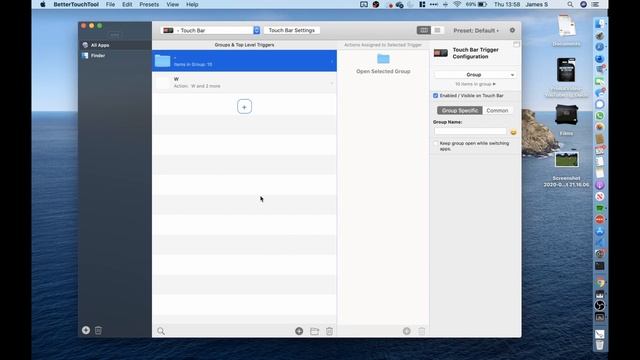The width and height of the screenshot is (640, 360).
Task: Delete selected app using sidebar trash
Action: point(98,330)
